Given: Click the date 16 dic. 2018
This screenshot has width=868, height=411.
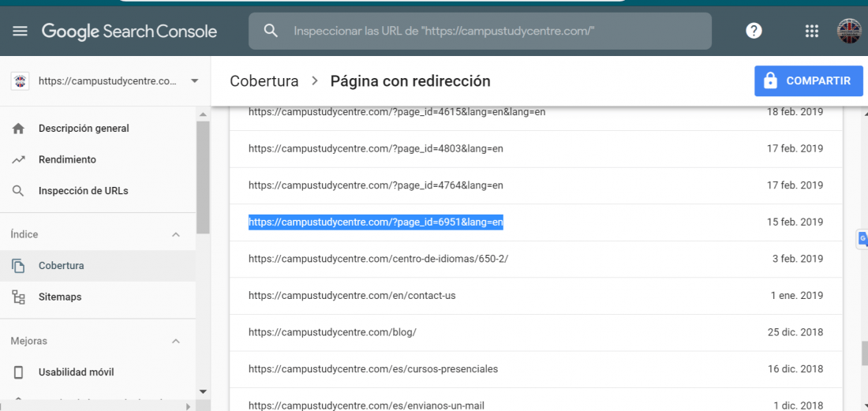Looking at the screenshot, I should 795,369.
